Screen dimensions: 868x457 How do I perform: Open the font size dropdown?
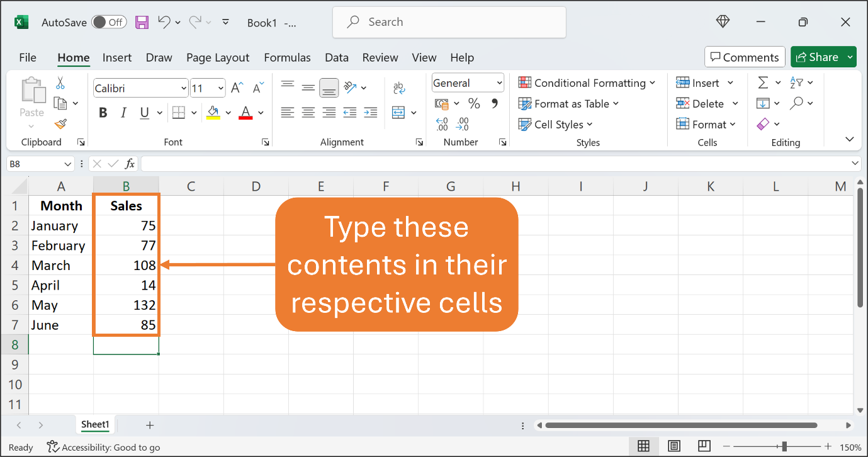221,88
